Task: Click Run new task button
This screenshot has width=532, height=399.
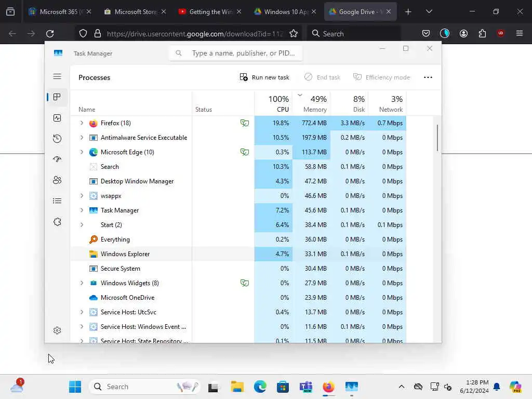Action: (264, 77)
